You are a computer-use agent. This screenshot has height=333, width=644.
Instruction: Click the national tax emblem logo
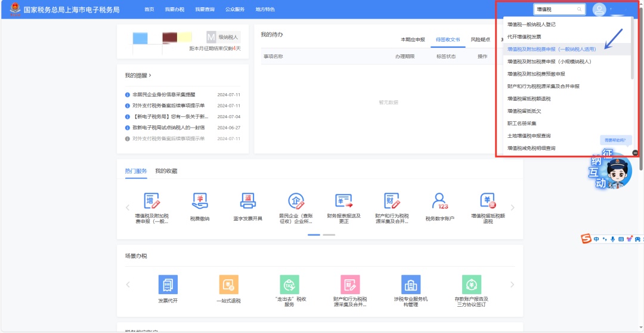pyautogui.click(x=15, y=9)
